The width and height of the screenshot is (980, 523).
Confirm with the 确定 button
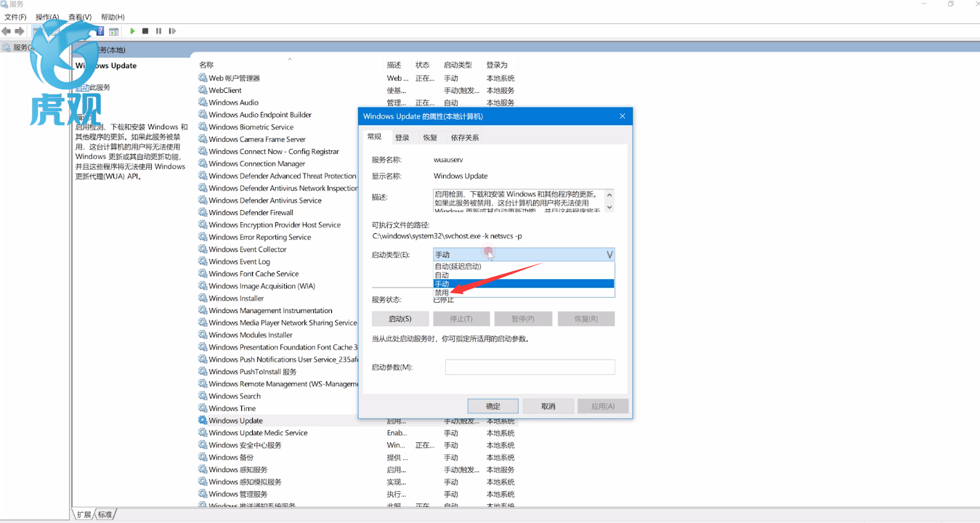click(493, 406)
